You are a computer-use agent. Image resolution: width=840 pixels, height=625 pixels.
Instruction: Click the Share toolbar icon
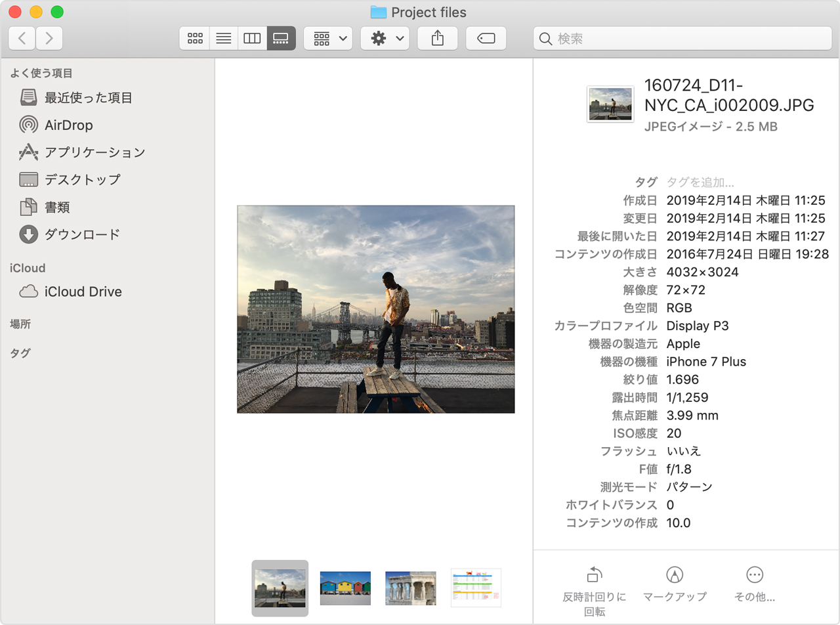tap(438, 39)
